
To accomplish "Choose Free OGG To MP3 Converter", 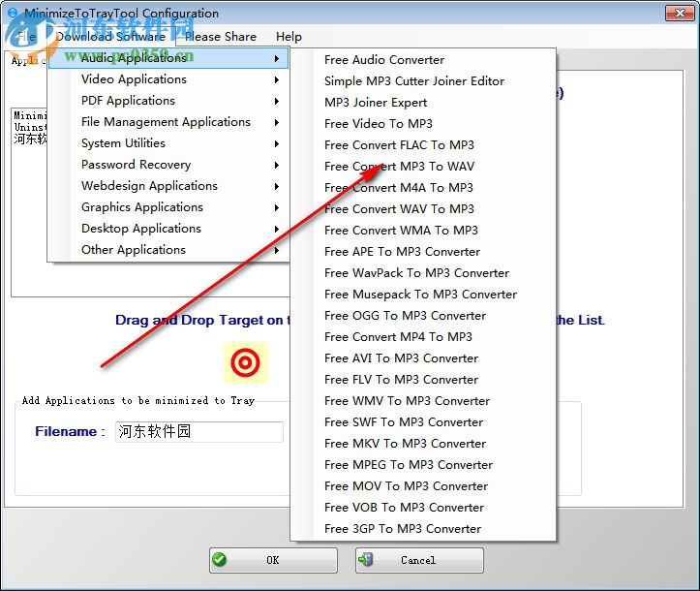I will [x=423, y=316].
